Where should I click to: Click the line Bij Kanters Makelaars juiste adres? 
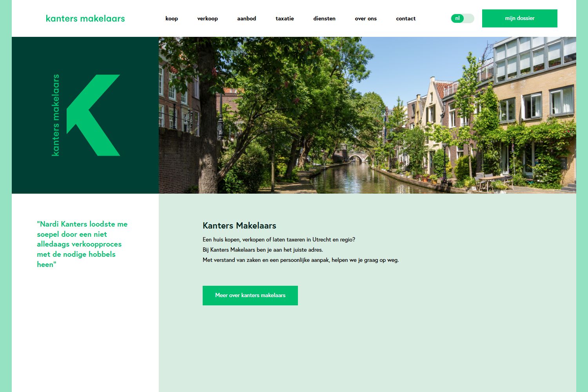coord(263,249)
